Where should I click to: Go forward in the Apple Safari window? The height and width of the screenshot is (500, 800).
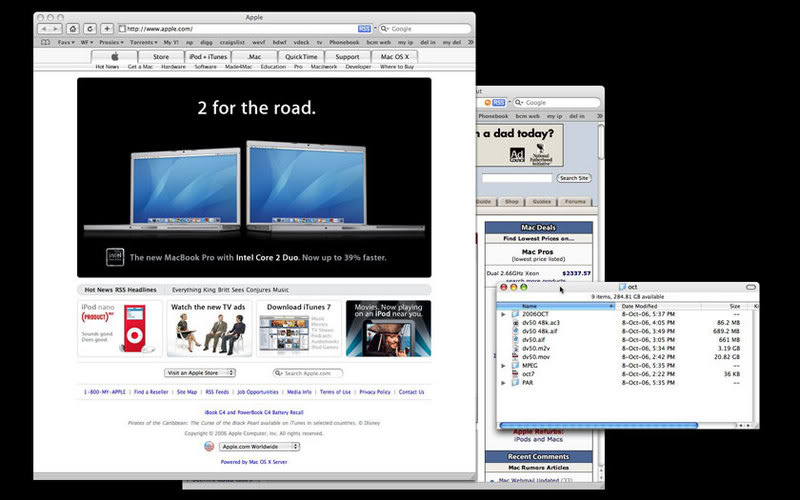56,29
